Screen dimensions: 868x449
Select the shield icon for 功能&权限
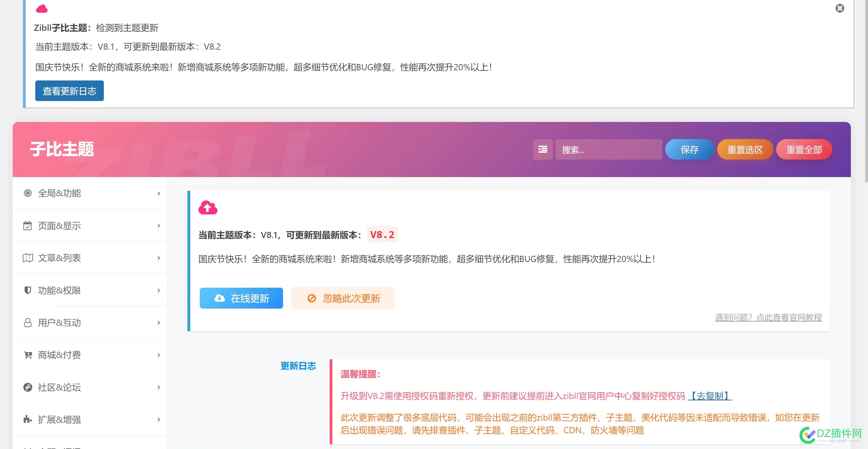[x=28, y=290]
